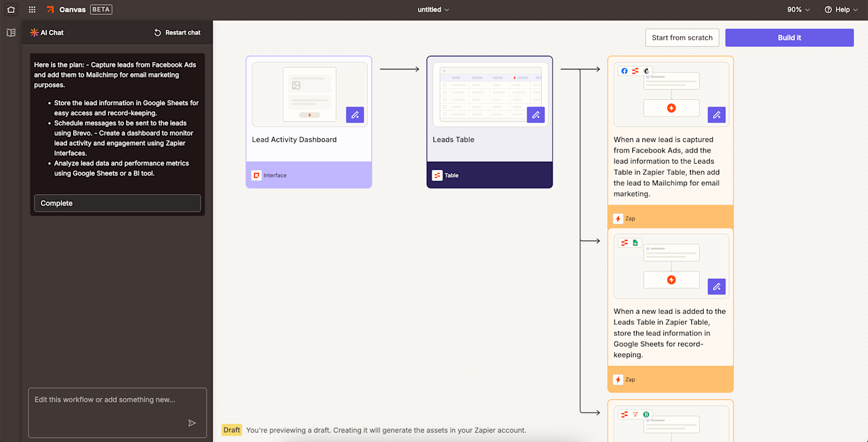
Task: Click the filter icon on third Zap
Action: (635, 415)
